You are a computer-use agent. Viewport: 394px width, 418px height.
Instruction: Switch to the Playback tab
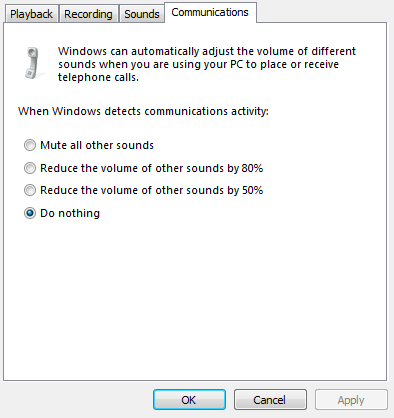tap(31, 14)
